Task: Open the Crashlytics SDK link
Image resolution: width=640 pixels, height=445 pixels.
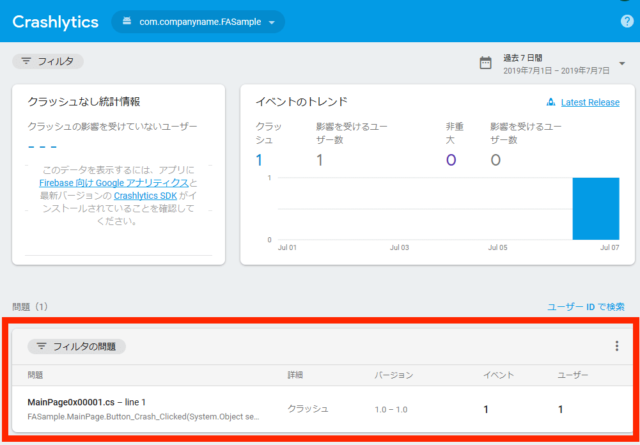Action: tap(145, 196)
